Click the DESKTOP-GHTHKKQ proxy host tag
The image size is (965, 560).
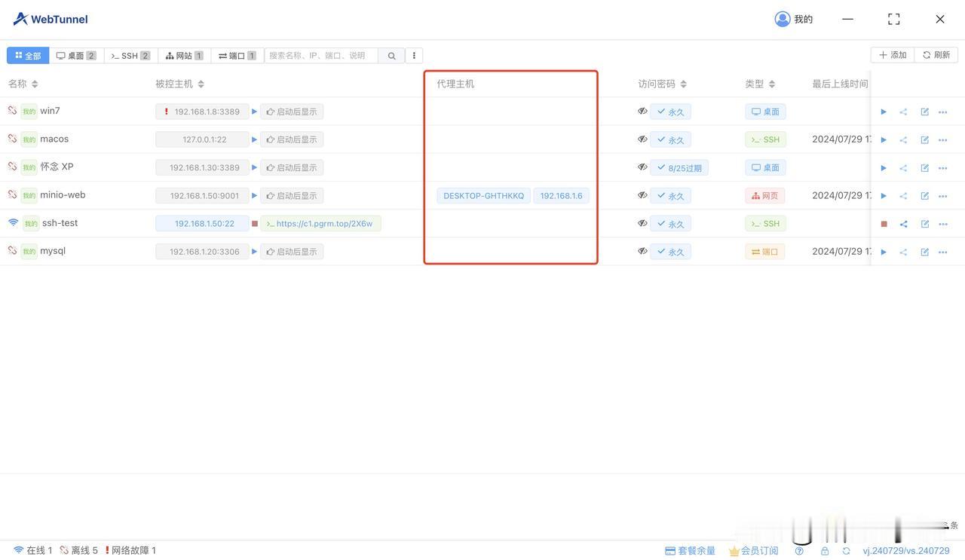pos(483,196)
